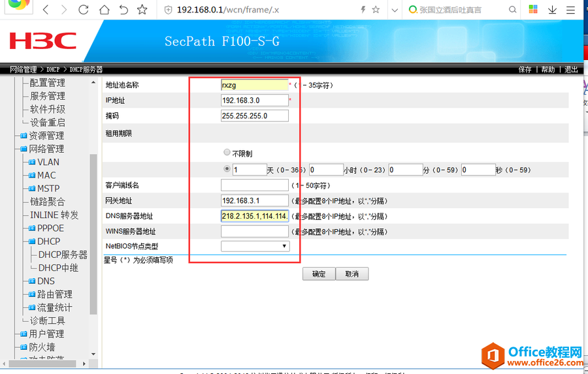
Task: Click the search magnifier icon
Action: [x=512, y=9]
